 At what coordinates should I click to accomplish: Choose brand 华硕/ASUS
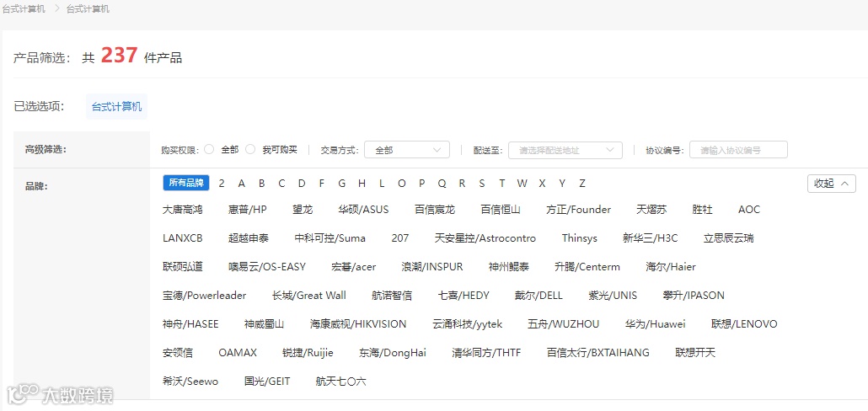[x=364, y=210]
